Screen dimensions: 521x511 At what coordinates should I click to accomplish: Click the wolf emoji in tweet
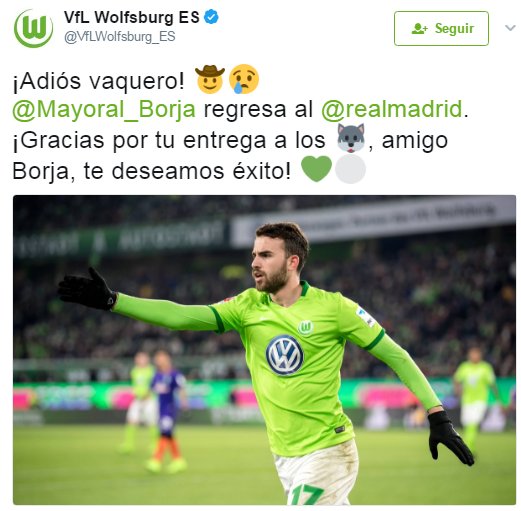(x=350, y=138)
